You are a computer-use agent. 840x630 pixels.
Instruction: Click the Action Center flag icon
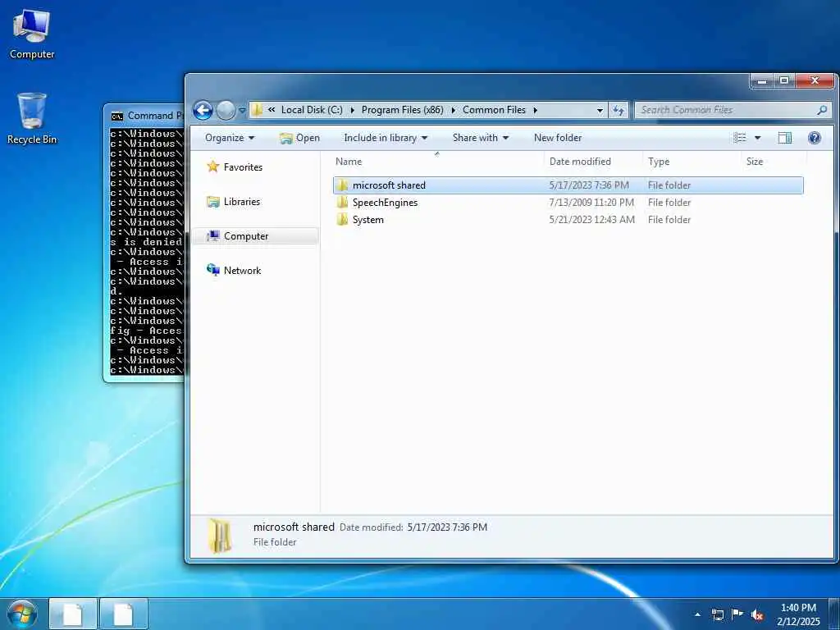pos(737,614)
